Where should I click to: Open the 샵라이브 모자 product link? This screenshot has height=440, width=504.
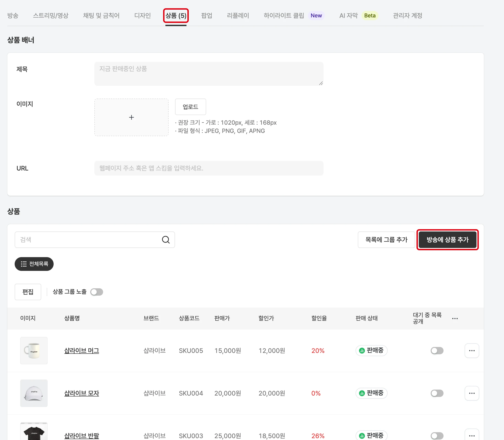click(82, 393)
